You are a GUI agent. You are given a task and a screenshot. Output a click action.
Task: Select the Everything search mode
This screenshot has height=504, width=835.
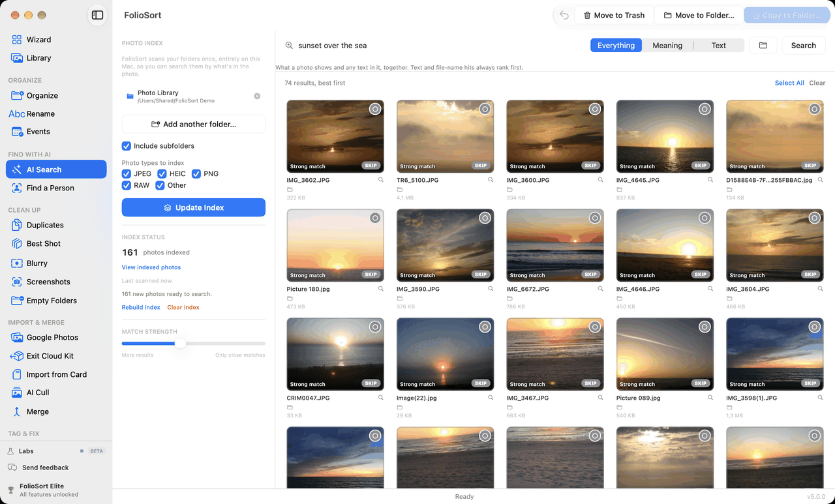tap(616, 46)
